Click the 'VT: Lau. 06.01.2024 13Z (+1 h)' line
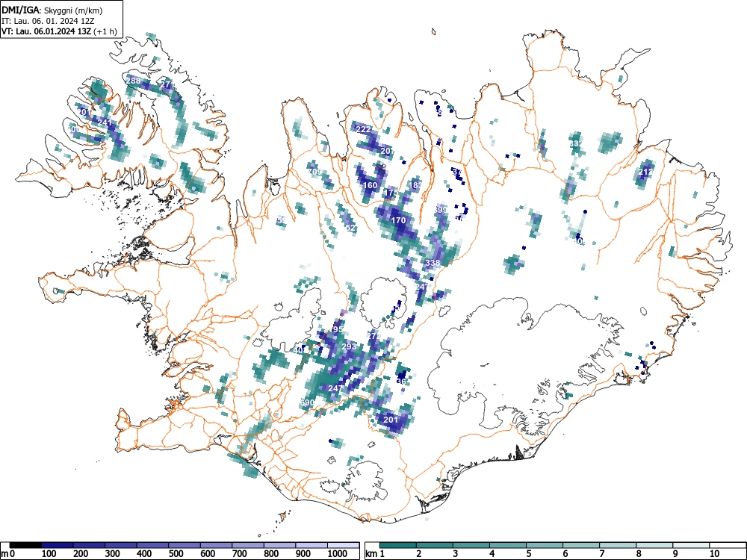This screenshot has height=560, width=747. pos(59,31)
